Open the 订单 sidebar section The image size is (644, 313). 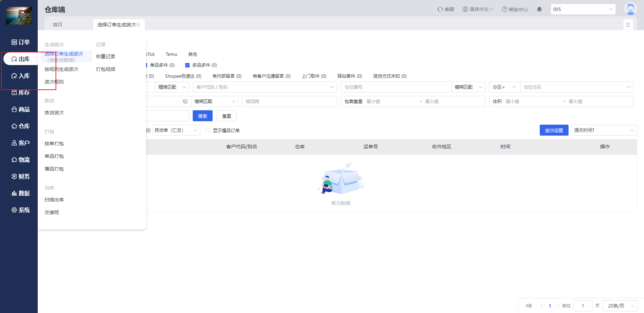pyautogui.click(x=20, y=42)
